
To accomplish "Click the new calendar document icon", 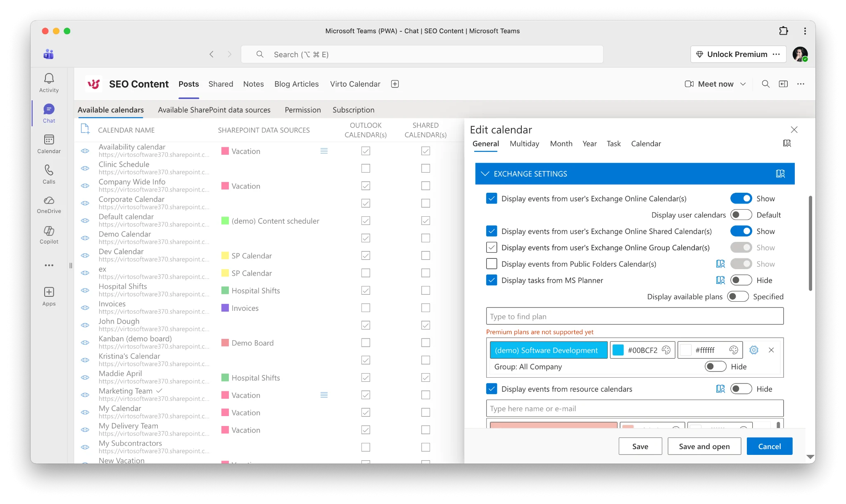I will (x=85, y=129).
